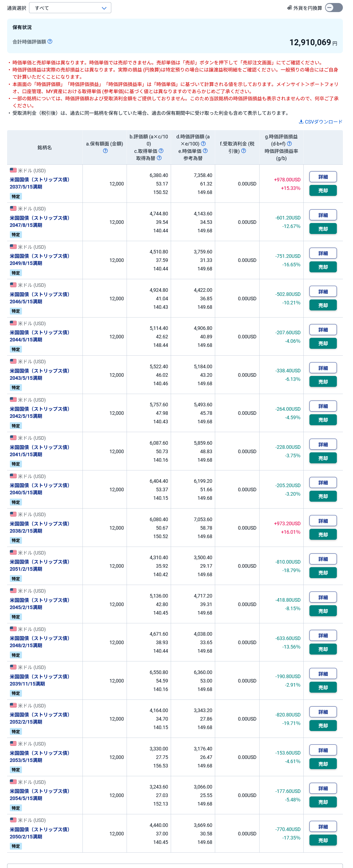Open the 米国国債 2049/8/15満期 link
The width and height of the screenshot is (353, 868).
tap(39, 259)
